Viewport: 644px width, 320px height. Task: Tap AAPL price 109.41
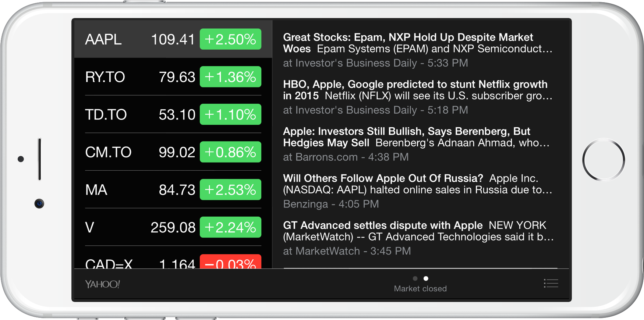(x=173, y=39)
